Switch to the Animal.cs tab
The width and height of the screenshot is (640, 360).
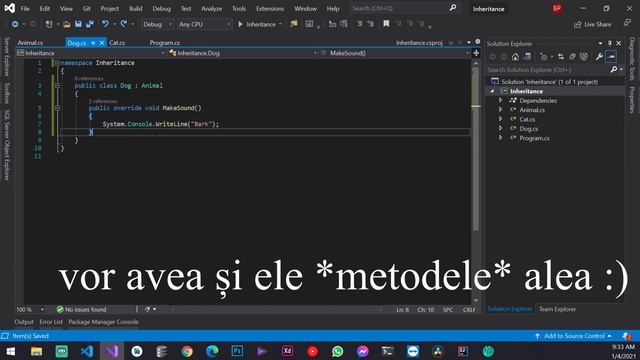point(30,43)
